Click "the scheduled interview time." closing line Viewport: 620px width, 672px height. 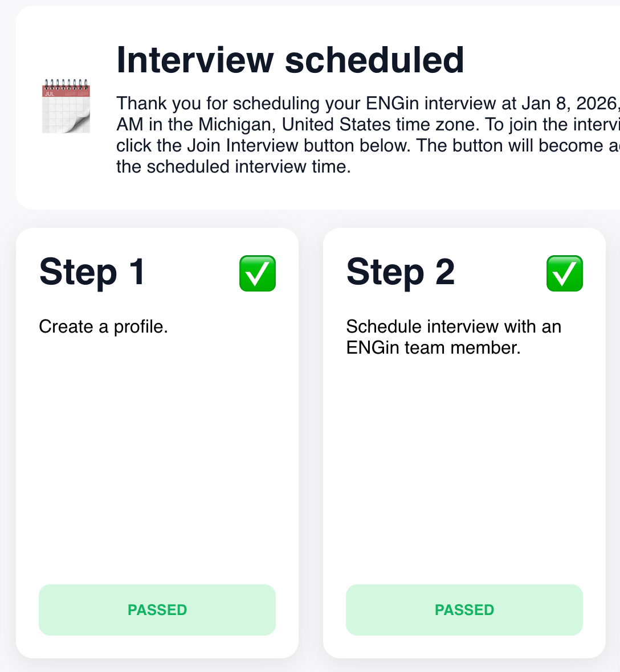pos(233,167)
